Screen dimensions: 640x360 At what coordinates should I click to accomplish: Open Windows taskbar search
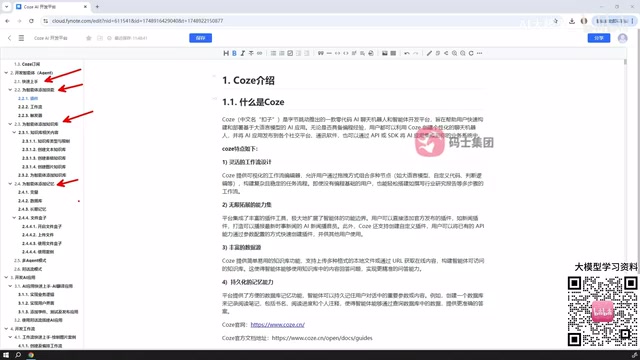coord(18,355)
